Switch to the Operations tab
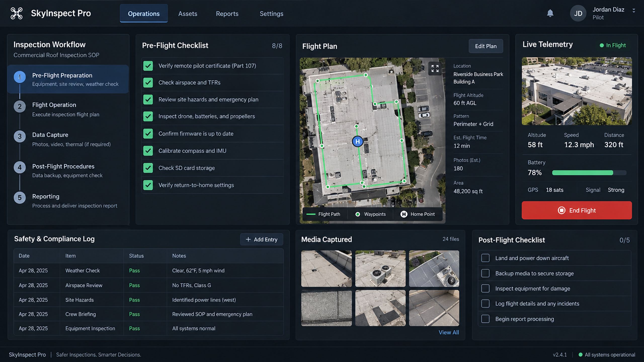Screen dimensions: 644x362 [x=144, y=14]
